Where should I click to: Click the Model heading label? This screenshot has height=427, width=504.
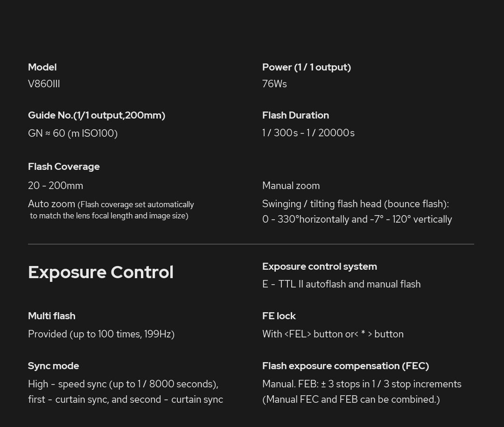pyautogui.click(x=42, y=67)
